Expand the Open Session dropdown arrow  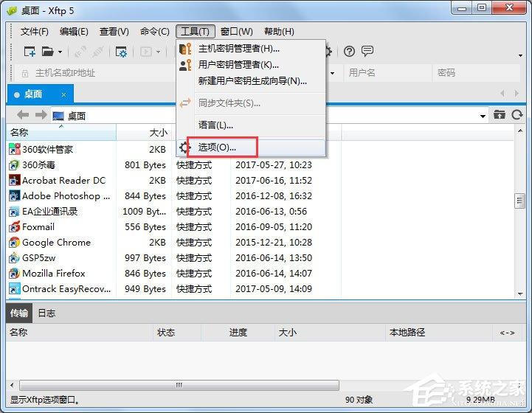60,52
